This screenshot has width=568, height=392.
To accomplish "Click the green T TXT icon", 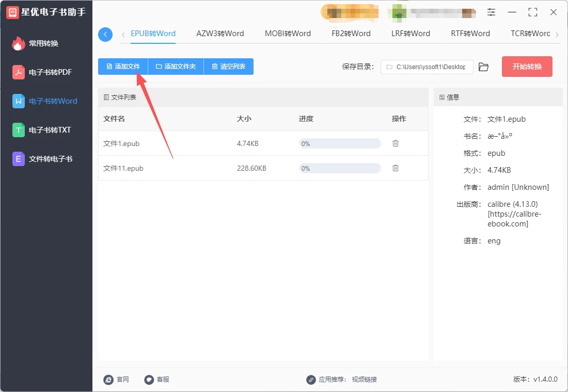I will click(19, 130).
